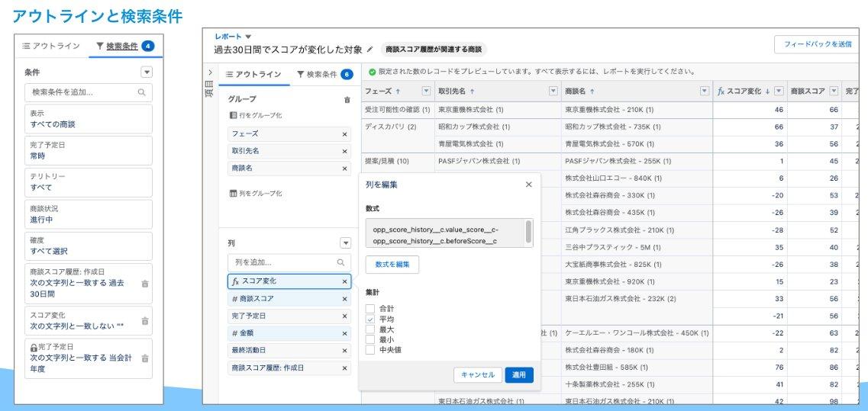Delete the スコア変化 filter
The width and height of the screenshot is (868, 411).
(x=145, y=321)
